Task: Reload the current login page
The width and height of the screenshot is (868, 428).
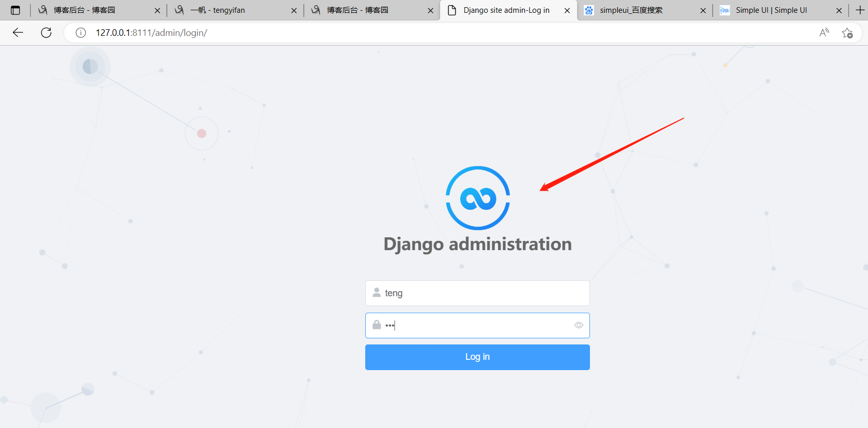Action: (x=46, y=33)
